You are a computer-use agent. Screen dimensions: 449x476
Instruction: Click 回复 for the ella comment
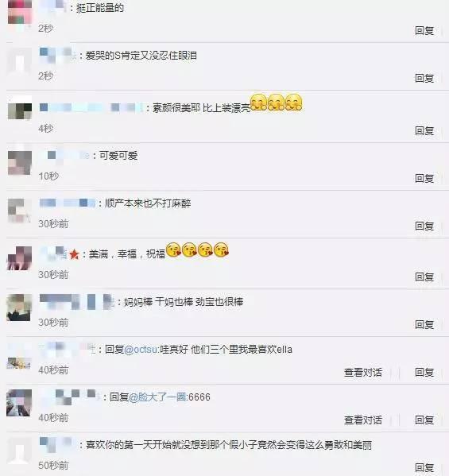(424, 373)
